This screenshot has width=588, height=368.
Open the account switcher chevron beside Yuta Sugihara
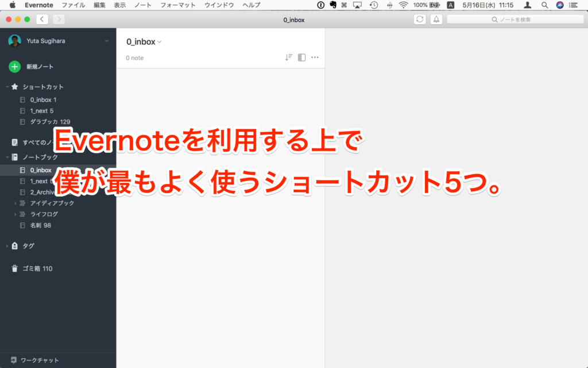[107, 41]
